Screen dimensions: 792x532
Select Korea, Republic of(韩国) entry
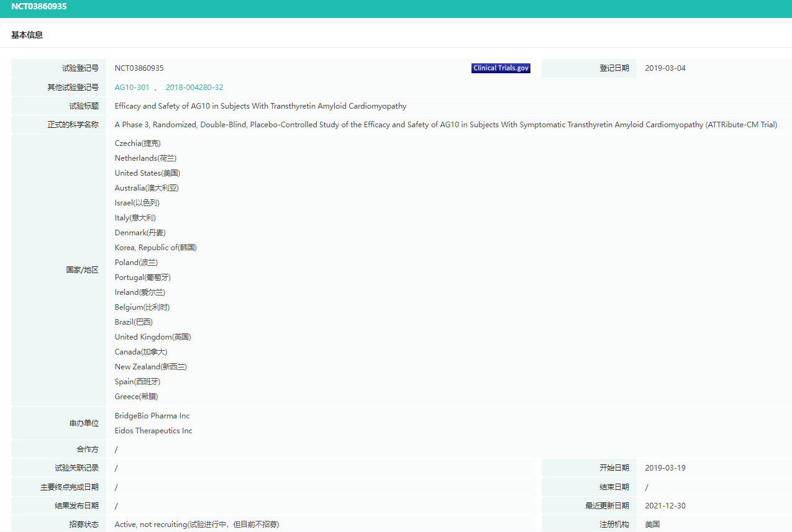(x=155, y=248)
